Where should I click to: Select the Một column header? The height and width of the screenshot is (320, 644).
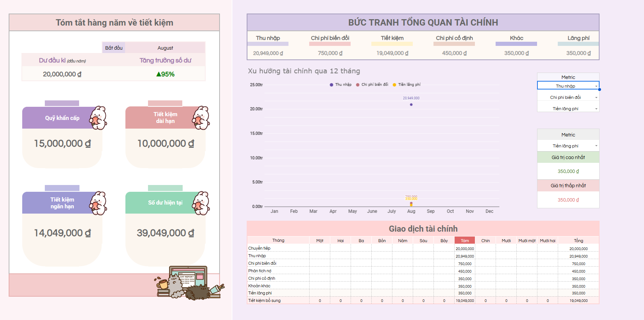tap(320, 240)
